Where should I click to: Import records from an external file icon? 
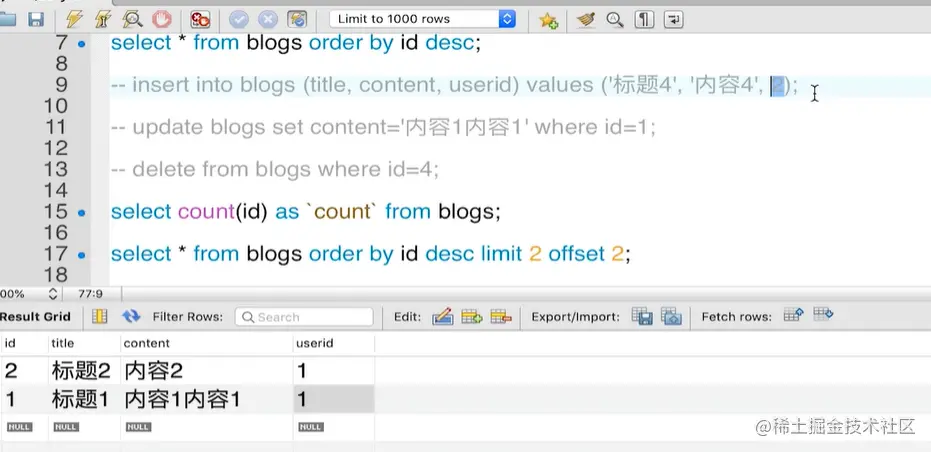point(672,316)
